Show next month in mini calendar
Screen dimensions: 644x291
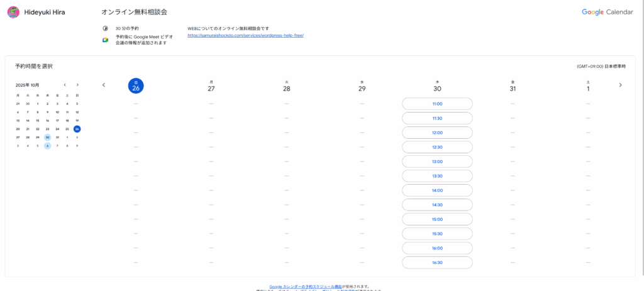pos(77,85)
